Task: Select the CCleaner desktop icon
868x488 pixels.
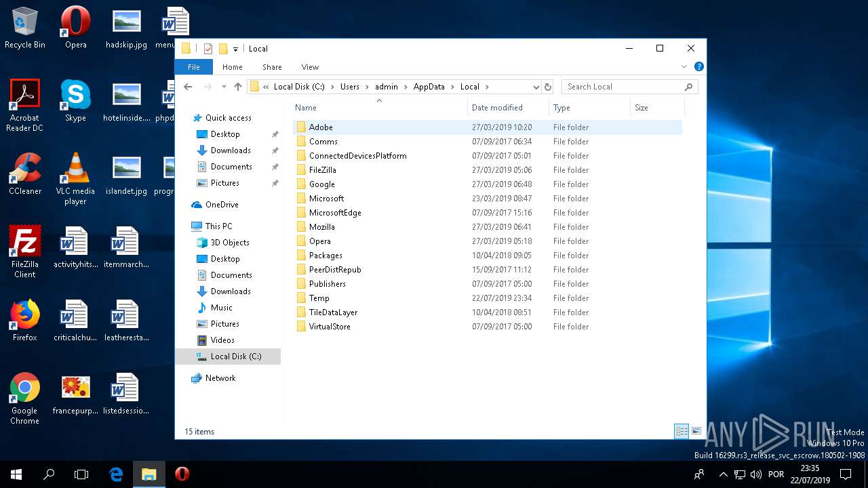Action: pos(25,174)
